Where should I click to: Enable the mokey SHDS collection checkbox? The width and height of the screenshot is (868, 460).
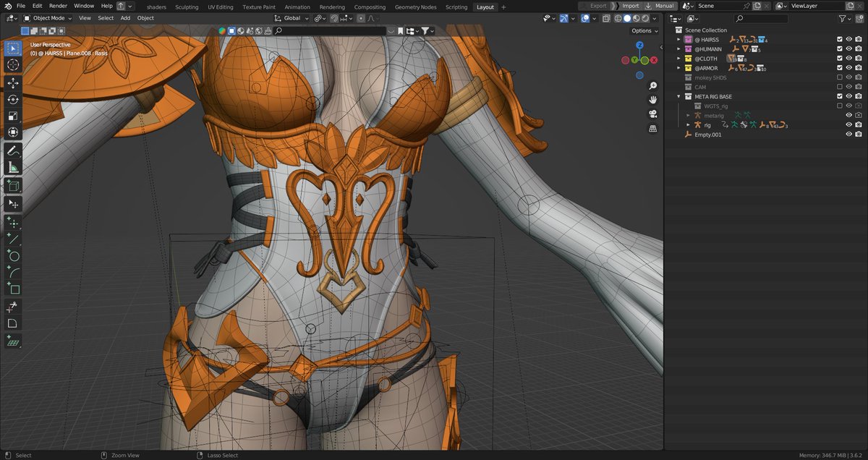[x=839, y=77]
